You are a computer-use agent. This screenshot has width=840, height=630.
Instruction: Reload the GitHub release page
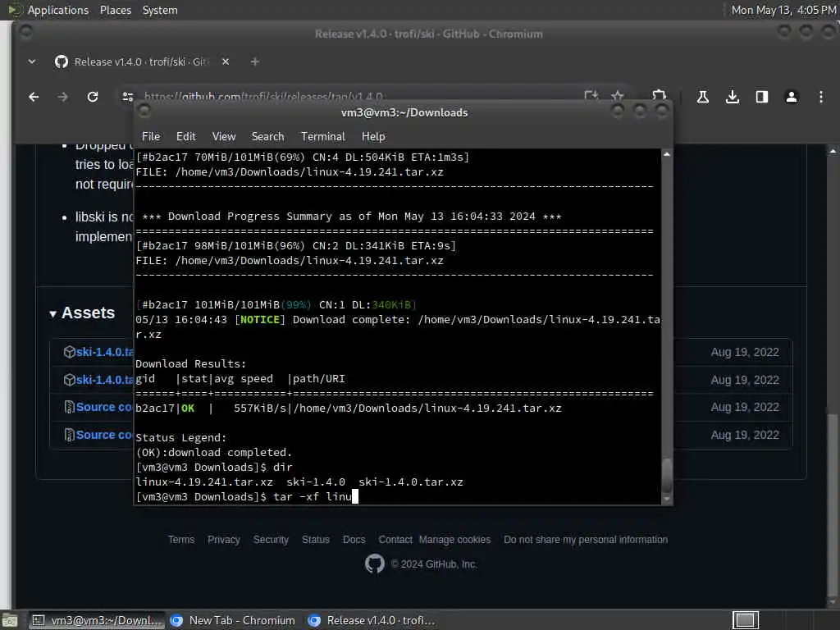pyautogui.click(x=93, y=97)
